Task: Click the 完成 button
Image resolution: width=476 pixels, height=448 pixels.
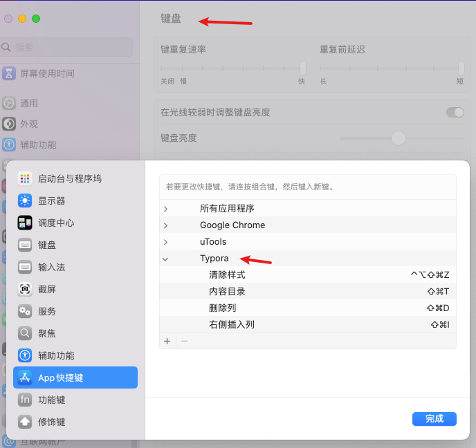Action: click(x=434, y=418)
